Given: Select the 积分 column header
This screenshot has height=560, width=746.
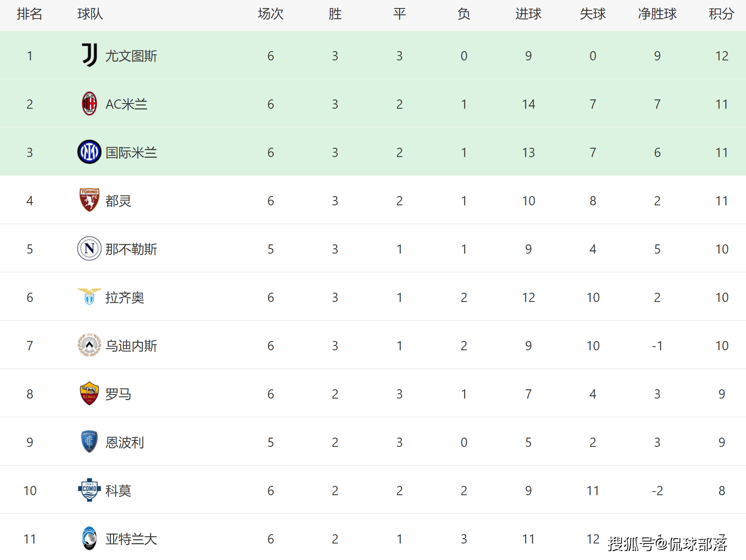Looking at the screenshot, I should click(x=721, y=14).
